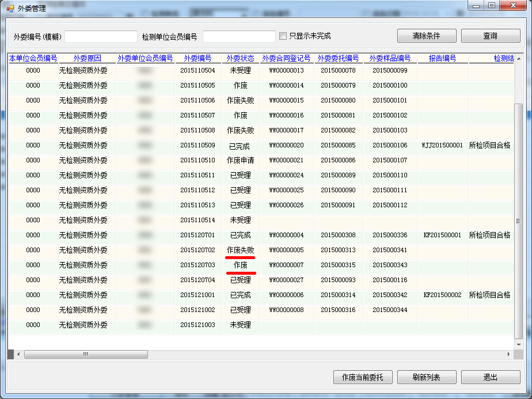Click the vertical scrollbar up arrow
This screenshot has width=532, height=399.
[518, 59]
